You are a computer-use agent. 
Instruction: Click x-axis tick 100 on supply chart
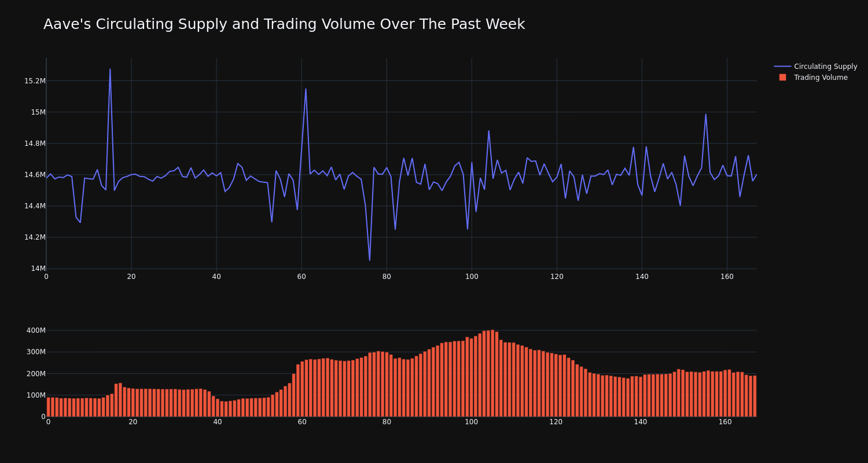(x=472, y=277)
